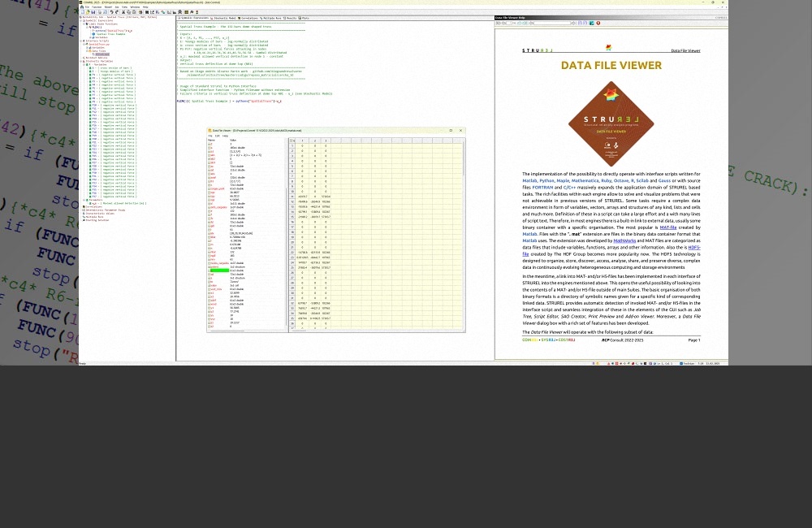Open the Model menu
This screenshot has height=528, width=812.
point(108,6)
